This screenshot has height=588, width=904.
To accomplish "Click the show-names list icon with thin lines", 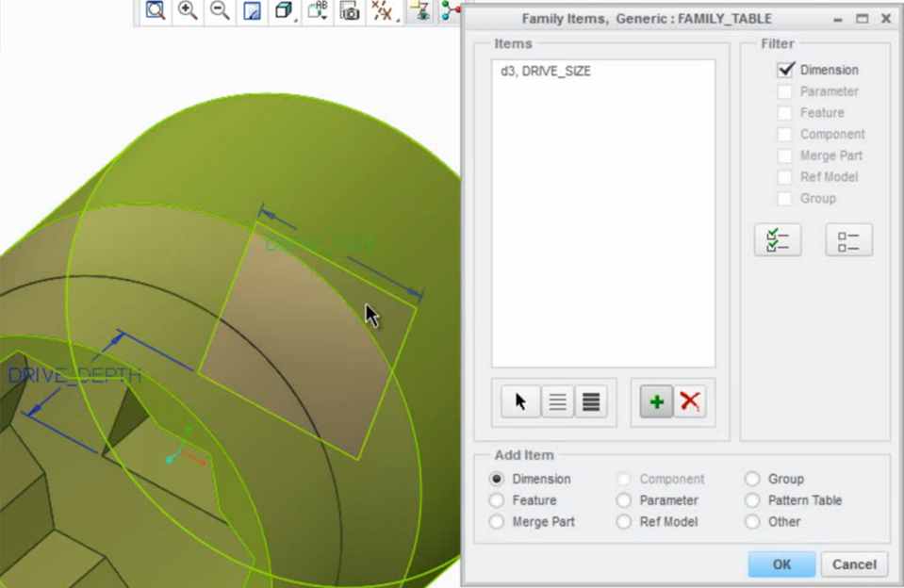I will pos(557,401).
